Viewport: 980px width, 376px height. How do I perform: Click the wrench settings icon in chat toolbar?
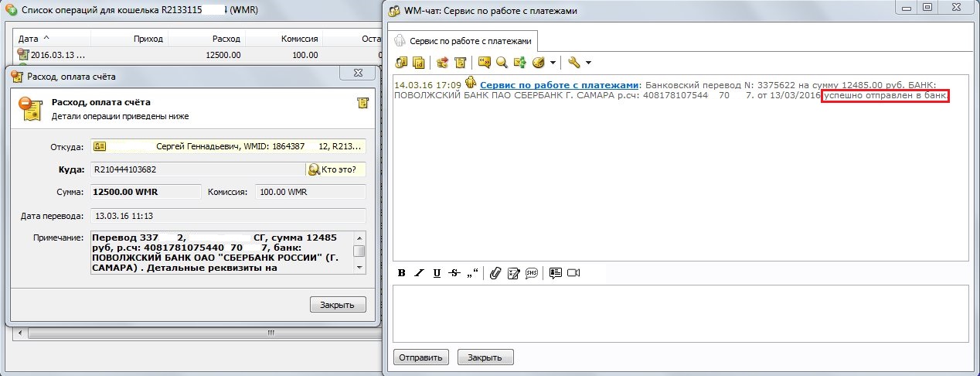tap(573, 62)
